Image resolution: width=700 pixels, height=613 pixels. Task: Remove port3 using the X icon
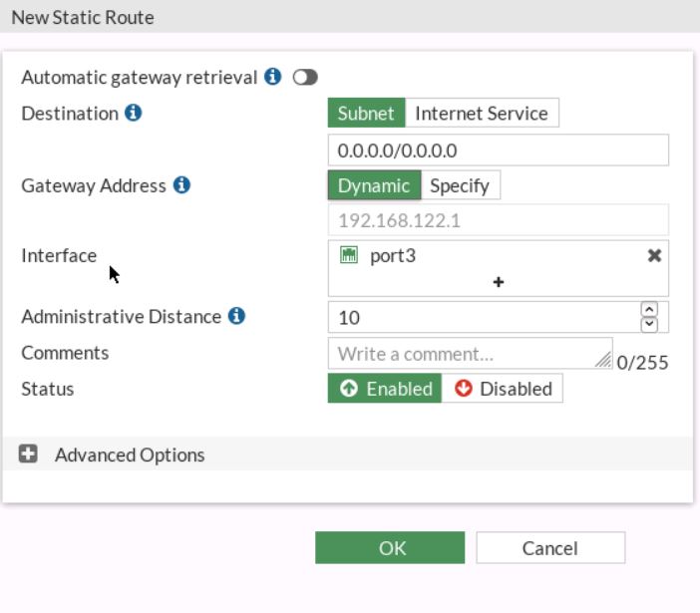(654, 255)
